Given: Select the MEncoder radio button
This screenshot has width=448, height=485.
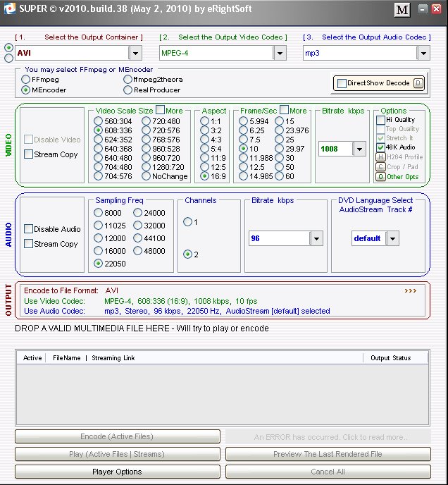Looking at the screenshot, I should pos(25,90).
